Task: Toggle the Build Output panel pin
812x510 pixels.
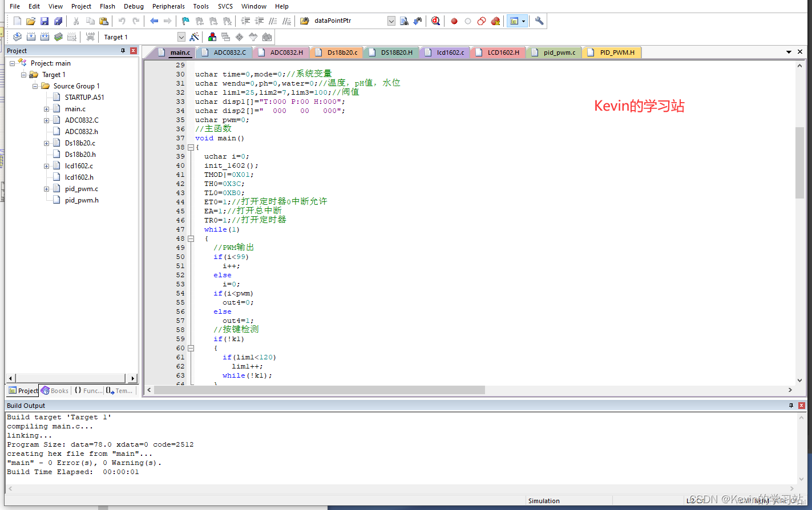Action: click(791, 406)
